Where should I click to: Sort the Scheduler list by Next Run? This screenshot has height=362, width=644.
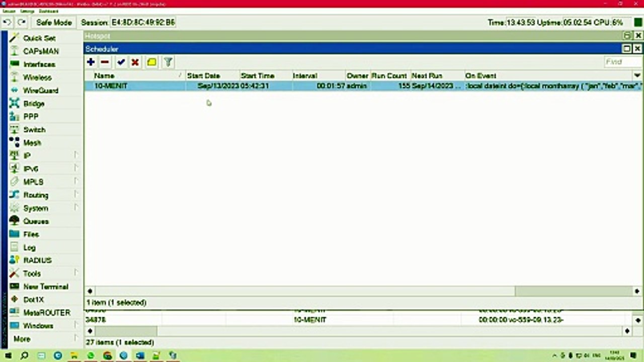437,75
